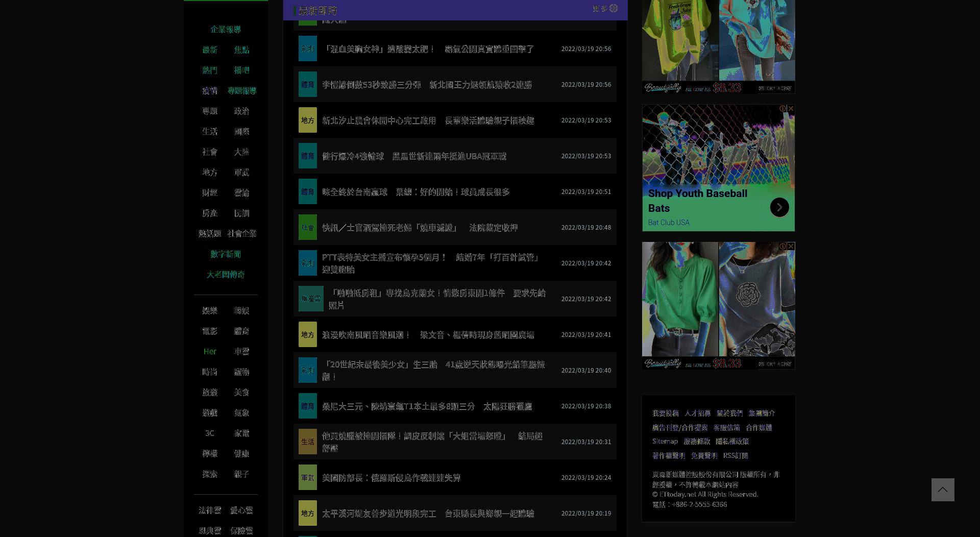The height and width of the screenshot is (537, 980).
Task: Select 娛樂 in the sidebar
Action: (210, 310)
